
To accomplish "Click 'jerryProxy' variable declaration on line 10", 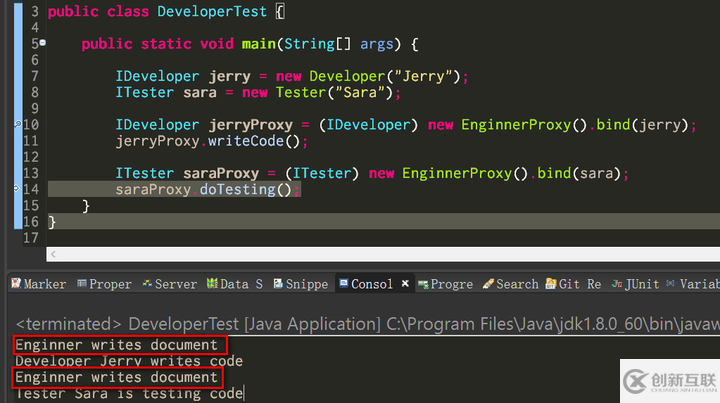I will coord(251,124).
